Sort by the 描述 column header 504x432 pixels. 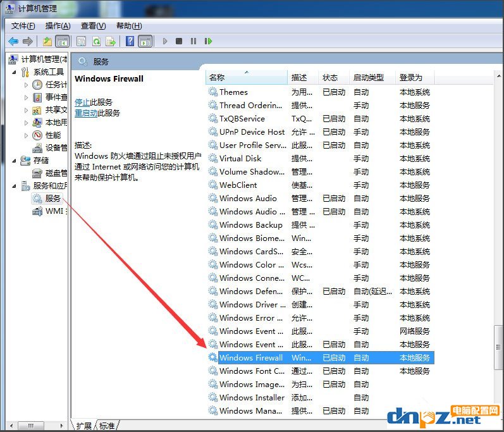pyautogui.click(x=303, y=77)
